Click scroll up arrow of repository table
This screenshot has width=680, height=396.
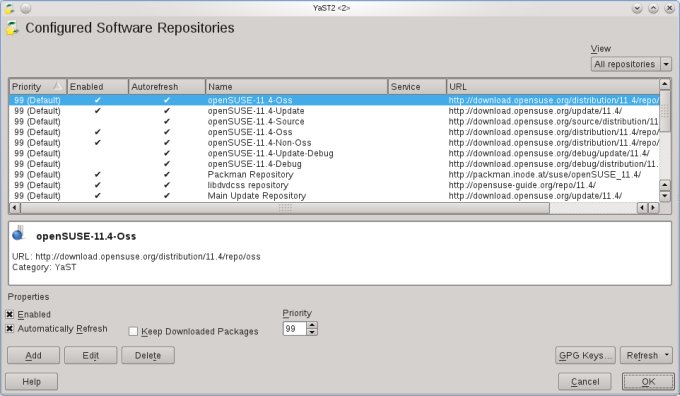pyautogui.click(x=665, y=84)
